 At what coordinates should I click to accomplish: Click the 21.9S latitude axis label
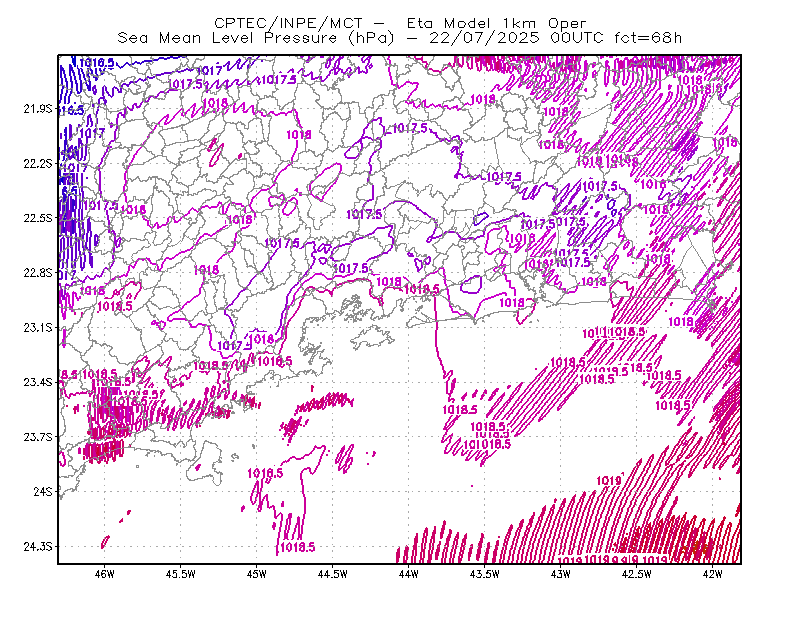[38, 109]
